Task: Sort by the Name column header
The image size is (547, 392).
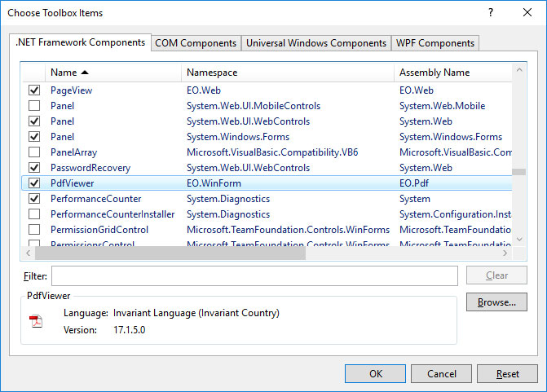Action: (113, 73)
